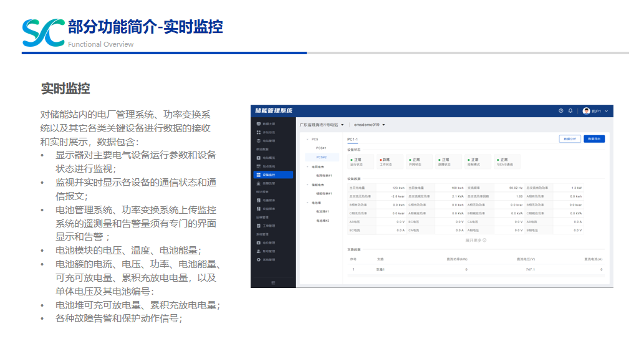Open the 广东省珠海市1号电站 station dropdown
Screen dimensions: 644x359
[321, 125]
